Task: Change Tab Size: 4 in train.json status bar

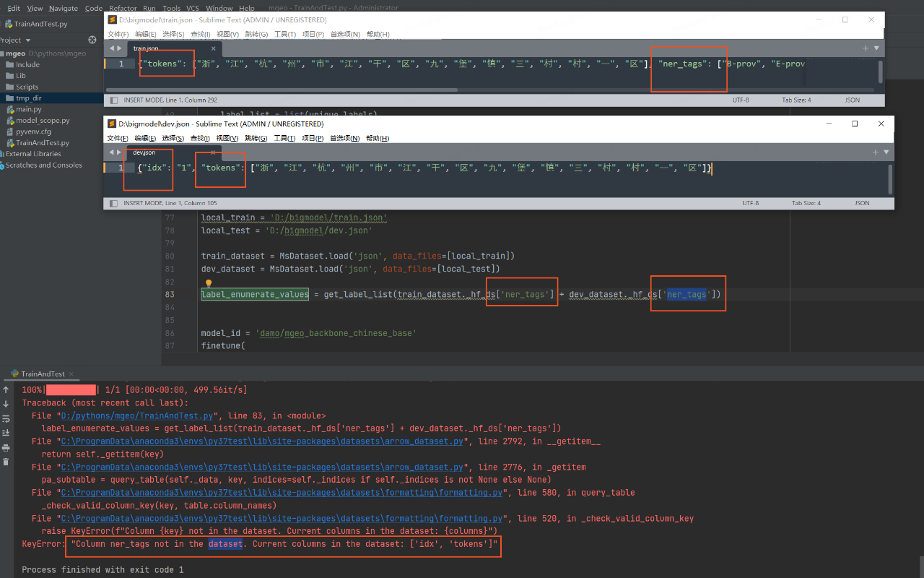Action: (x=796, y=100)
